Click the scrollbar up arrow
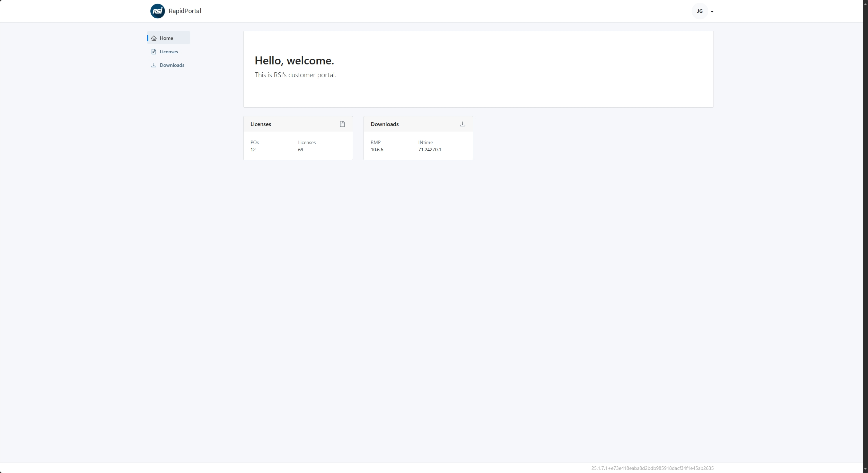Screen dimensions: 868x473 865,3
